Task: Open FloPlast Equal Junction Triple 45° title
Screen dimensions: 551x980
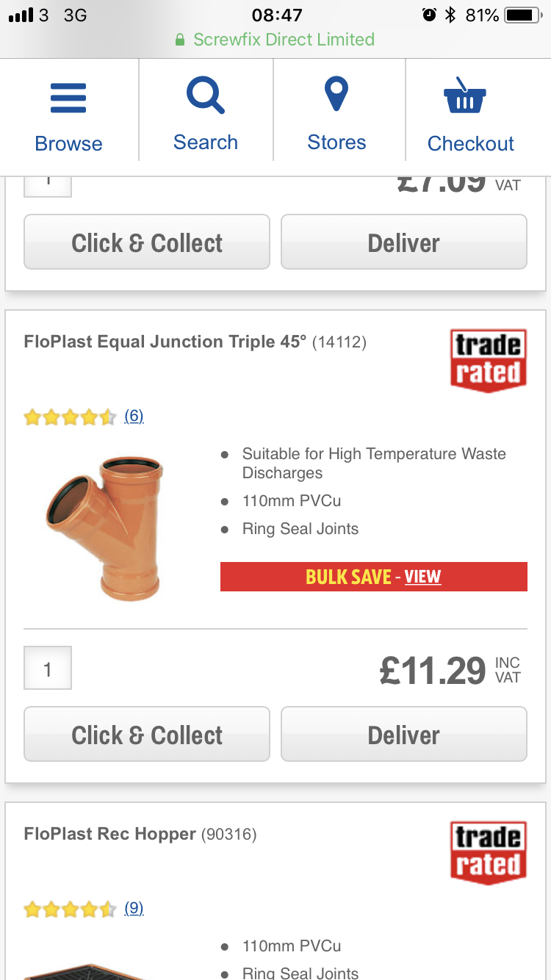Action: pyautogui.click(x=165, y=342)
